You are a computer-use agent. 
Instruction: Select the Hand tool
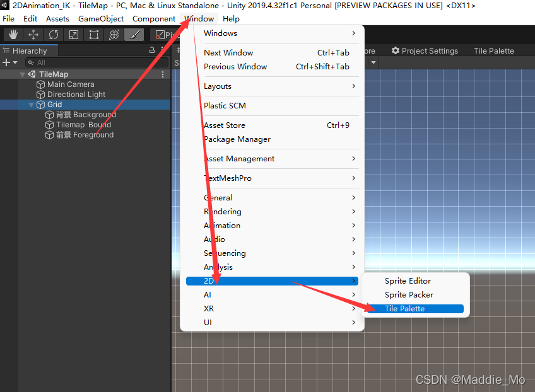pyautogui.click(x=13, y=35)
